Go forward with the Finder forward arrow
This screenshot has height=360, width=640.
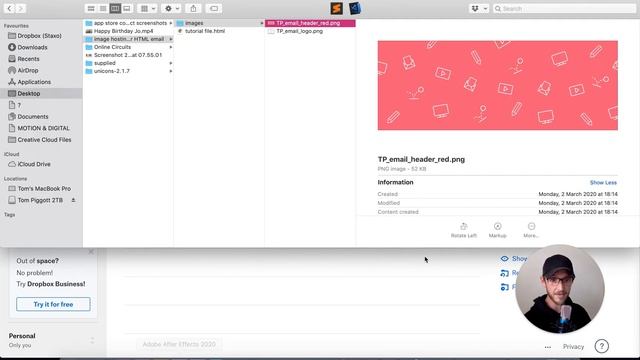coord(20,8)
